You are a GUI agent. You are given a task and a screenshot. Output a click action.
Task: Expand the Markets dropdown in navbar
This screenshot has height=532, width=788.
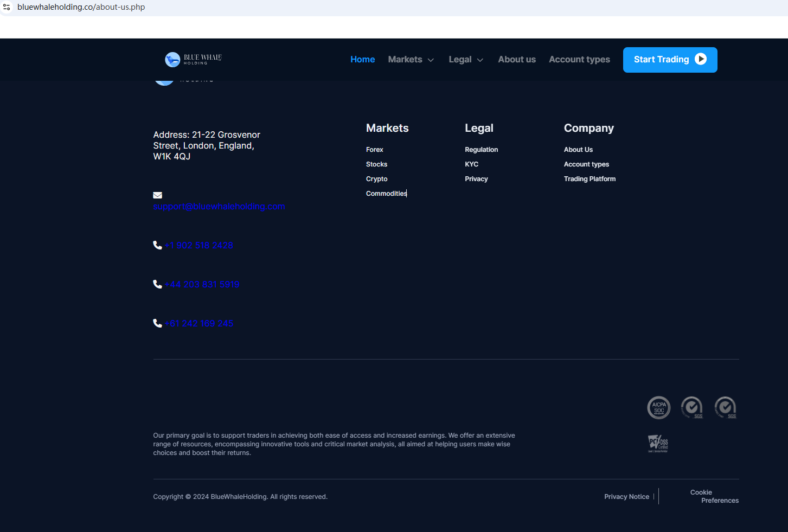[x=411, y=60]
